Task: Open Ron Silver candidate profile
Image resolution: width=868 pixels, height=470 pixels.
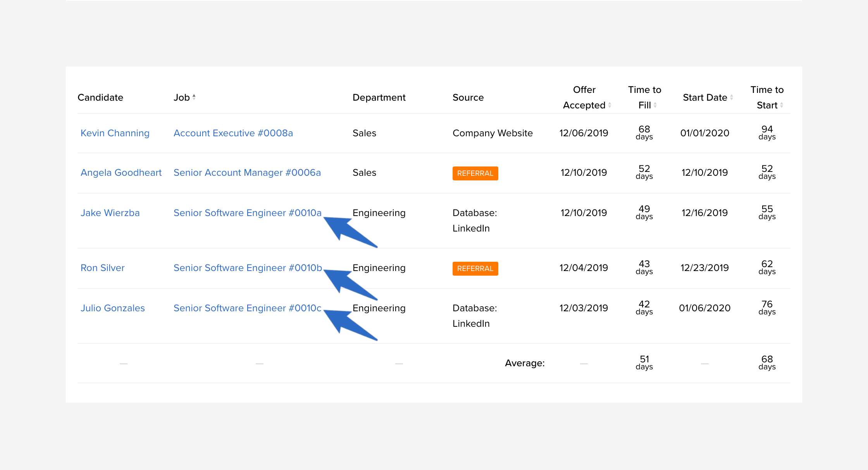Action: (103, 268)
